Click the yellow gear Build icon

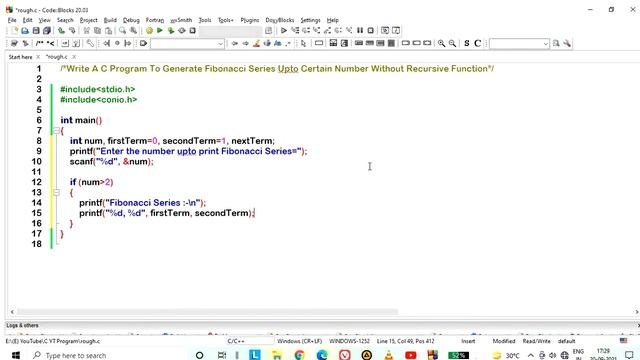(149, 31)
